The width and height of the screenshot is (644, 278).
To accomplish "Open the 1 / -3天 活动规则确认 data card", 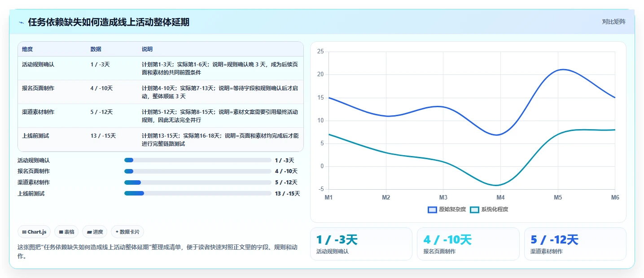I will [x=361, y=244].
